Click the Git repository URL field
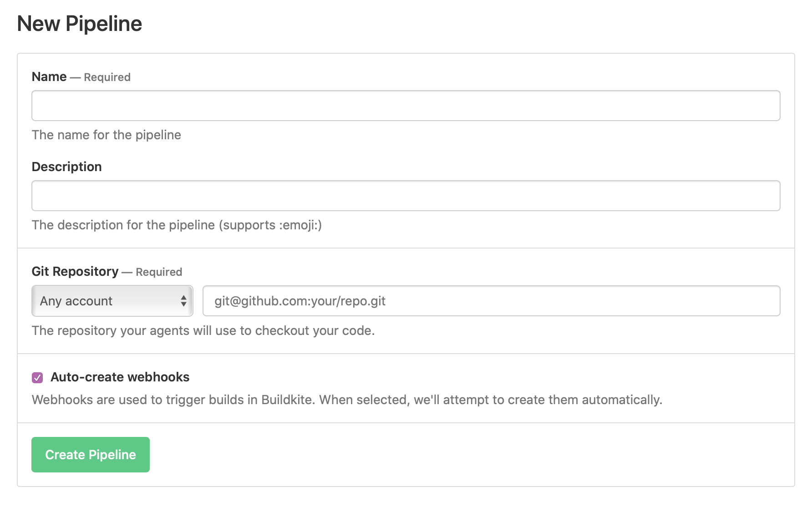The width and height of the screenshot is (812, 507). tap(491, 301)
